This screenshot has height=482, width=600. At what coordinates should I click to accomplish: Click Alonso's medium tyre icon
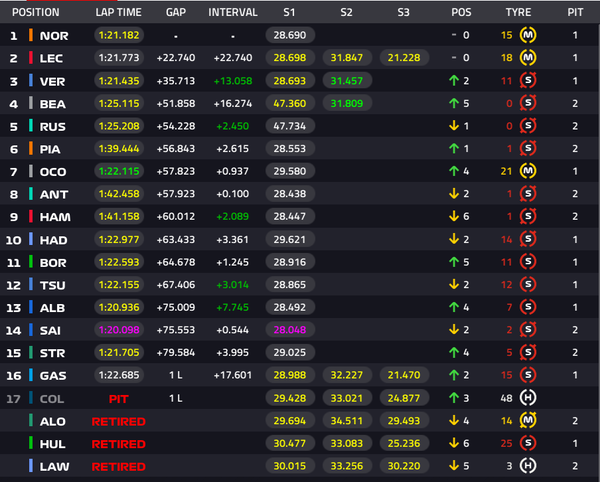pyautogui.click(x=529, y=421)
